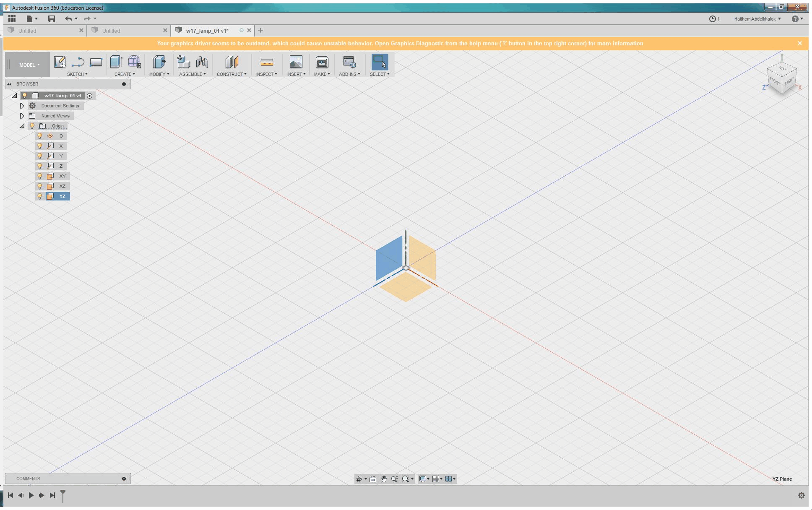812x510 pixels.
Task: Open the Help question mark menu
Action: pos(797,19)
